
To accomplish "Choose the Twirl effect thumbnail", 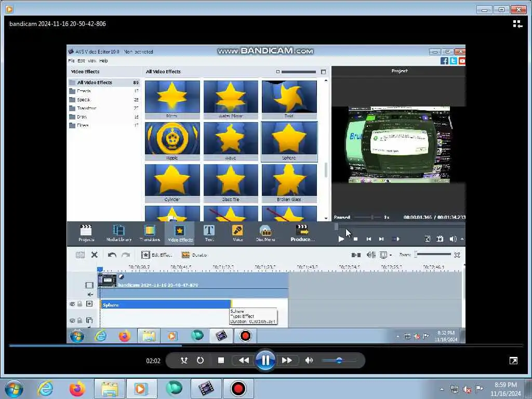I will [289, 99].
